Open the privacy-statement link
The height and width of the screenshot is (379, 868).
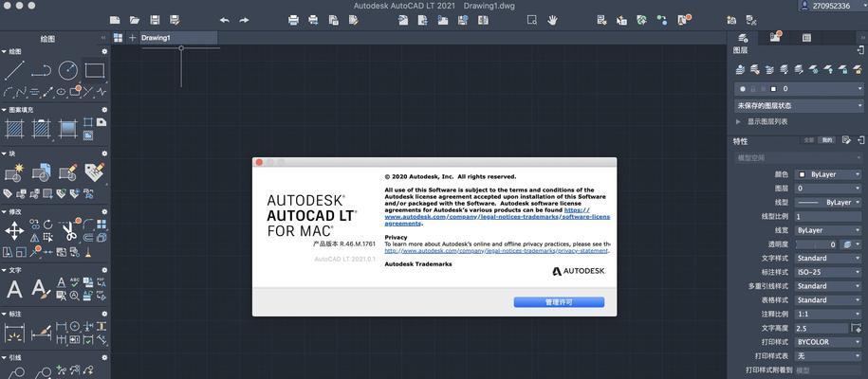[496, 251]
